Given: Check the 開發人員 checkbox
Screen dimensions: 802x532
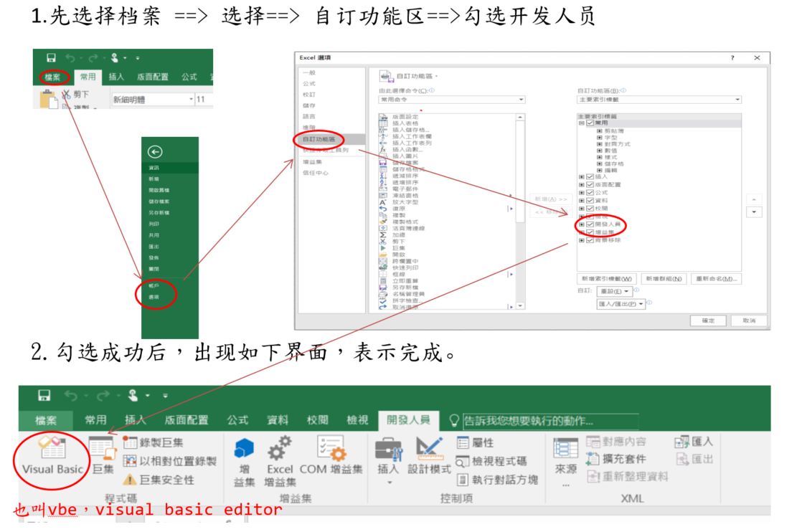Looking at the screenshot, I should (589, 224).
